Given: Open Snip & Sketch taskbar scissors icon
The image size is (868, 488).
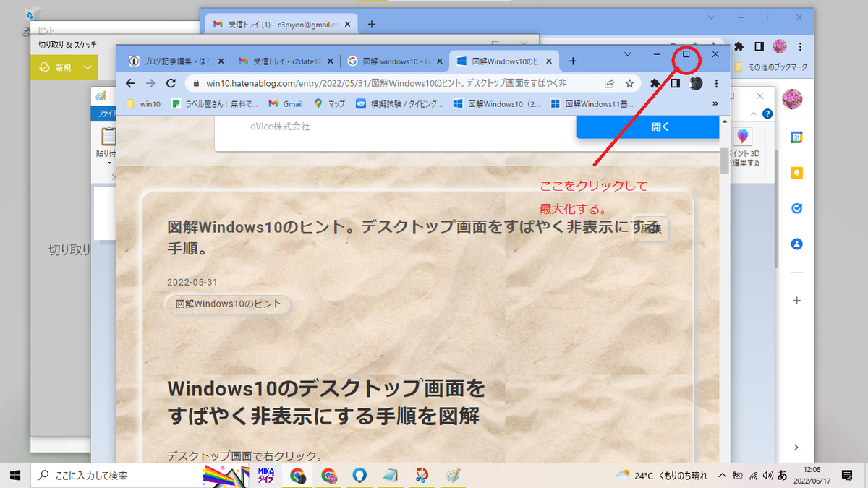Looking at the screenshot, I should point(422,475).
